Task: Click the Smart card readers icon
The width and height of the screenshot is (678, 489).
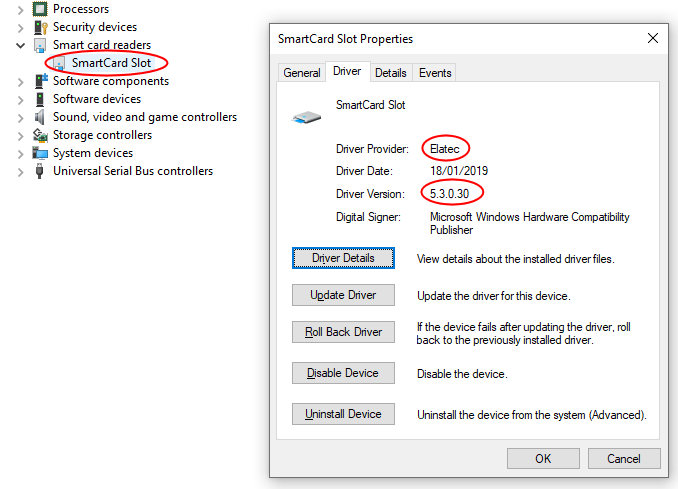Action: (x=40, y=45)
